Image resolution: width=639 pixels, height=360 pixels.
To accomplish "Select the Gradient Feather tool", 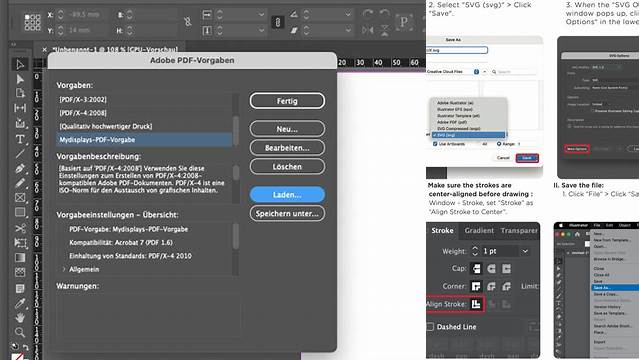I will pos(20,272).
